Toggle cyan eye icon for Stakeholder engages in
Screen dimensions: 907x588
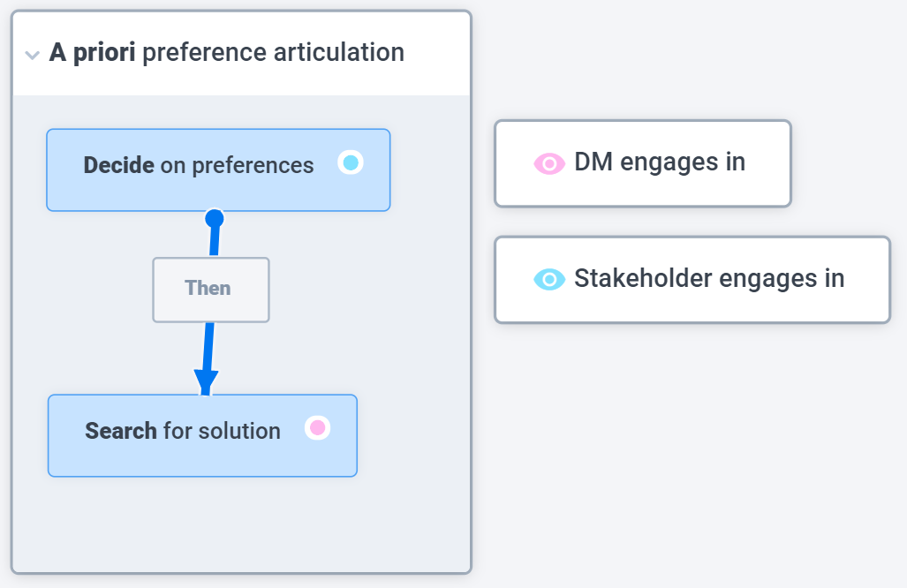tap(549, 279)
